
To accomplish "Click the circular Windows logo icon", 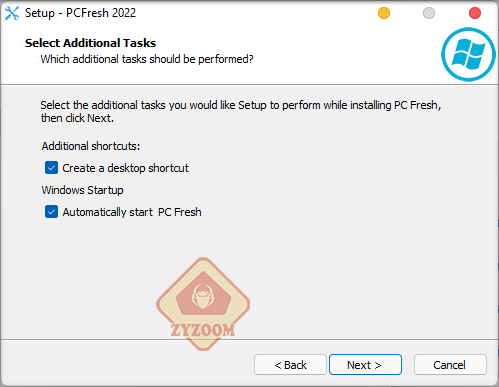I will coord(468,54).
